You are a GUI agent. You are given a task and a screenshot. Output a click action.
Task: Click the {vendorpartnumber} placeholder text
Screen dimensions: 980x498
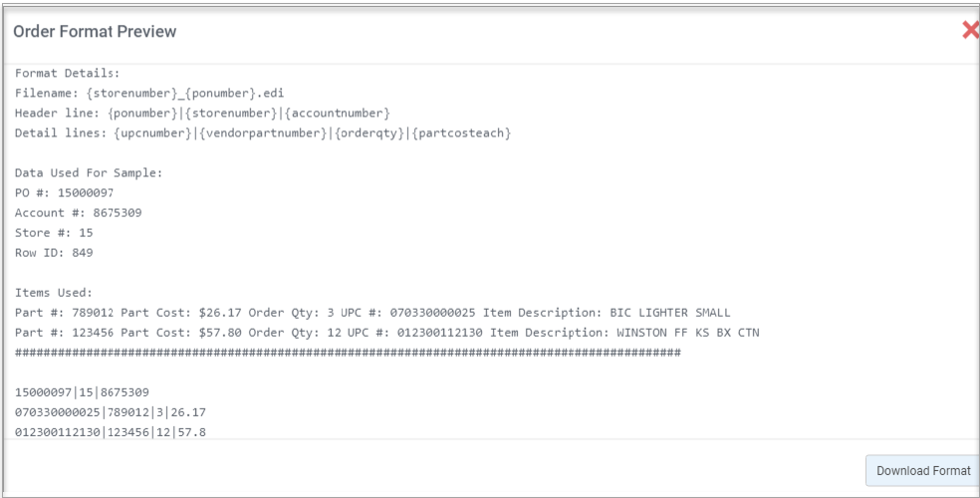(x=263, y=133)
